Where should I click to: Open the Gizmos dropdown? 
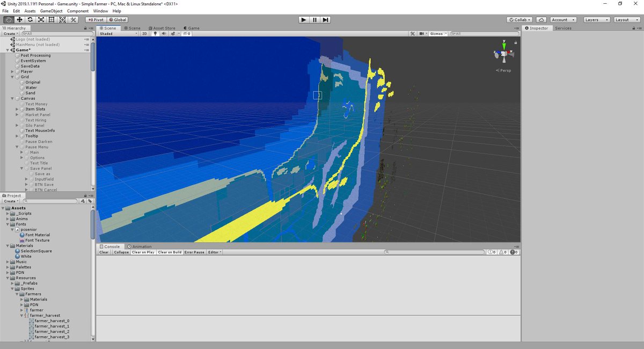point(438,33)
